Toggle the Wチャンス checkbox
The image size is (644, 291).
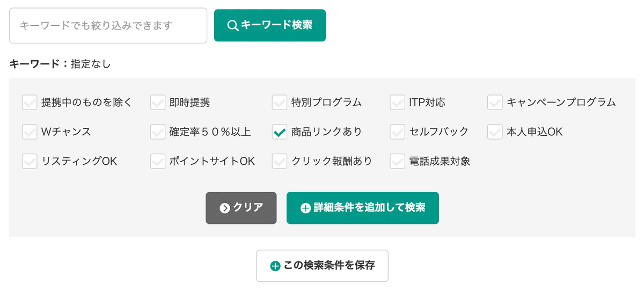point(29,132)
